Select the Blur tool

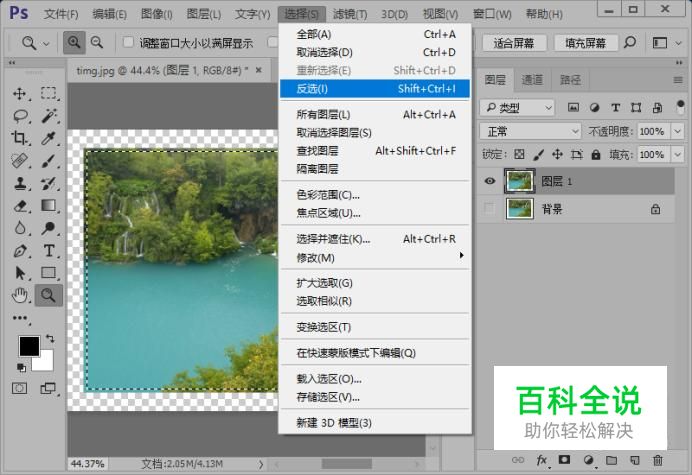click(x=19, y=228)
